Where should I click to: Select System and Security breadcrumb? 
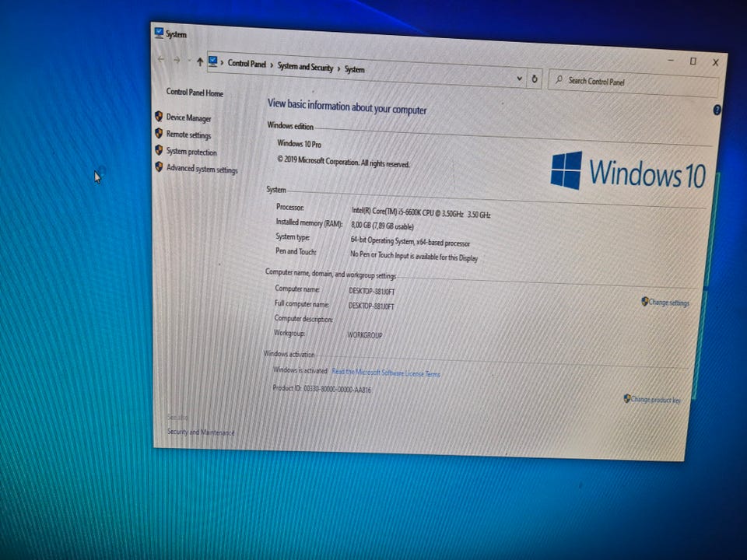(305, 67)
